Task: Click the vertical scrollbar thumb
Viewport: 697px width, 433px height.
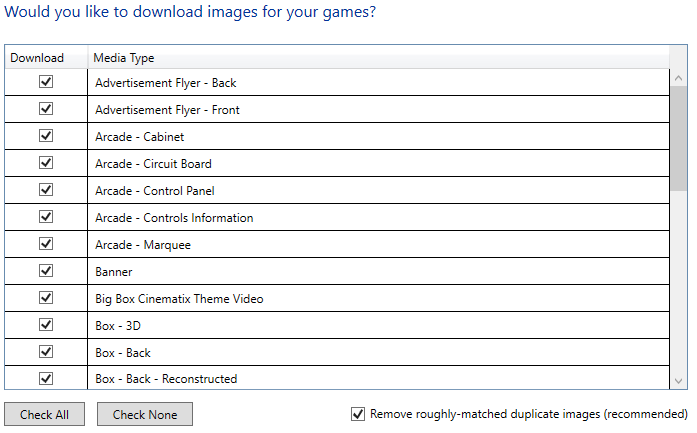Action: pyautogui.click(x=678, y=139)
